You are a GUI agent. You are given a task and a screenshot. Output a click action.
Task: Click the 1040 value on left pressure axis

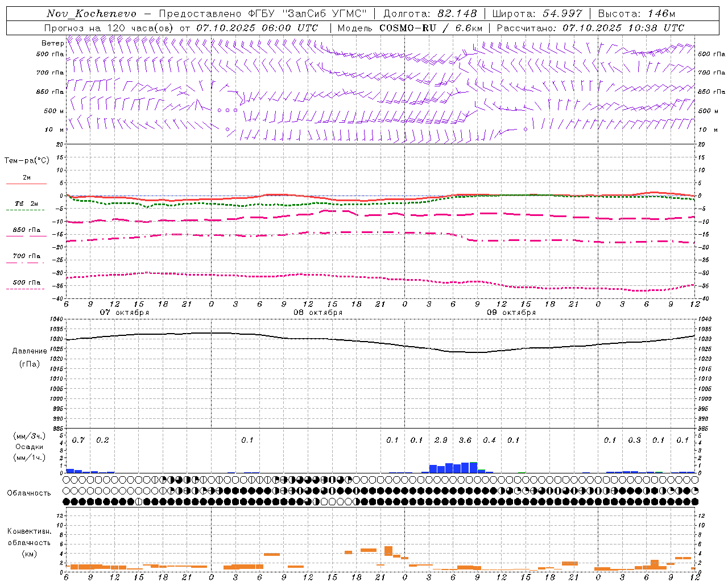(56, 319)
